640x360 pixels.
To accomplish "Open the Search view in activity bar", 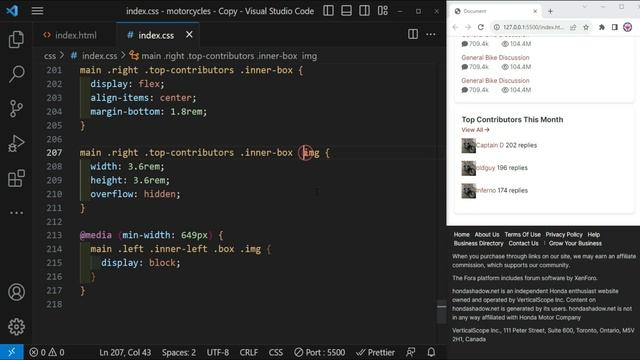I will click(x=16, y=74).
